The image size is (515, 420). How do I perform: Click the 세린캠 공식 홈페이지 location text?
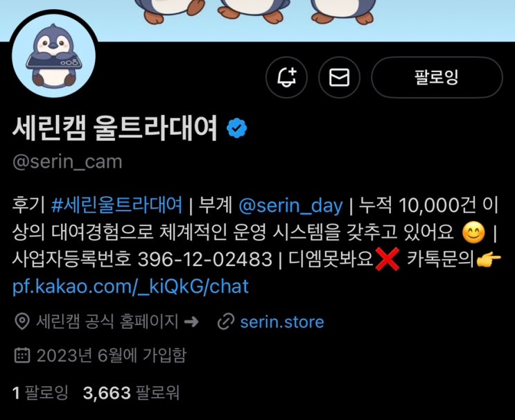tap(107, 322)
